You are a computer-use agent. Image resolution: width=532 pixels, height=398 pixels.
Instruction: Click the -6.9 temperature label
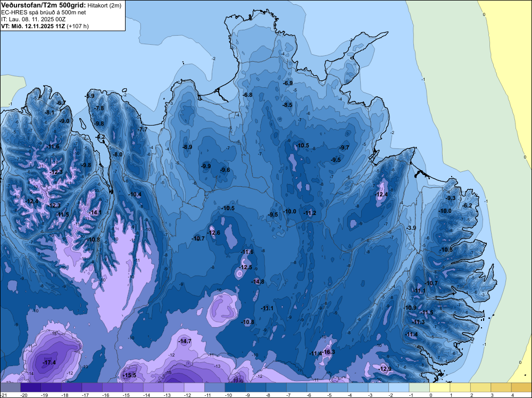click(x=288, y=83)
